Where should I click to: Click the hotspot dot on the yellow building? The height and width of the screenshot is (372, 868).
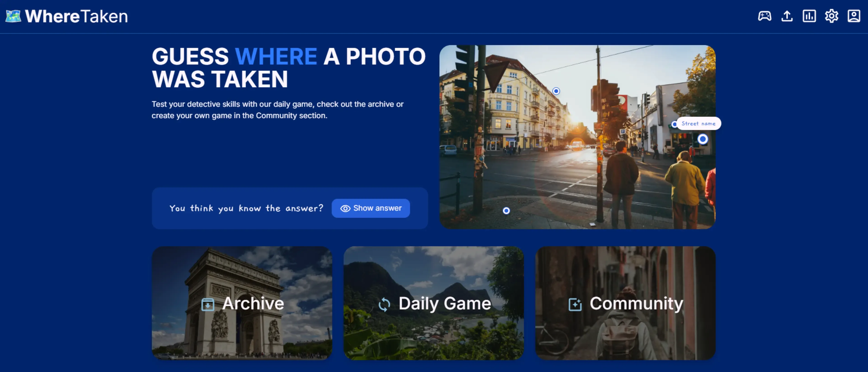(556, 91)
